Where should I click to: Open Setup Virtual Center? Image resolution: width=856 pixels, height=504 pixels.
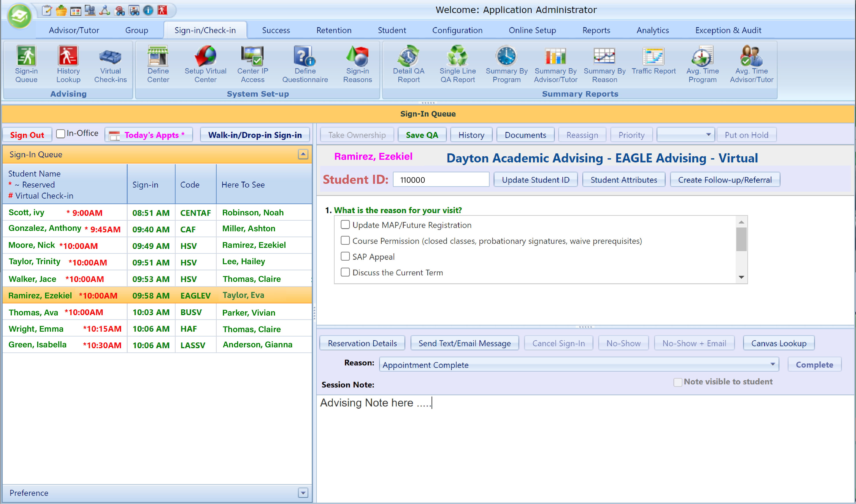pos(205,64)
